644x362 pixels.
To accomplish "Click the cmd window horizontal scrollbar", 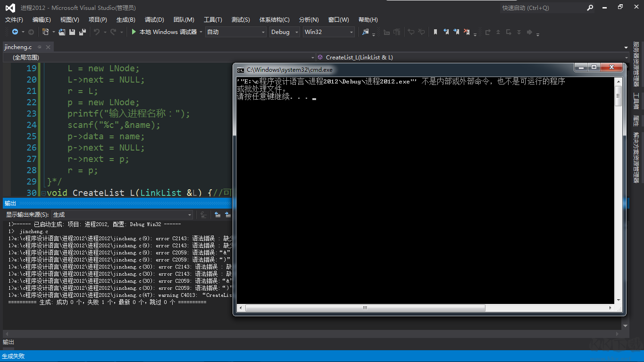I will (x=365, y=308).
